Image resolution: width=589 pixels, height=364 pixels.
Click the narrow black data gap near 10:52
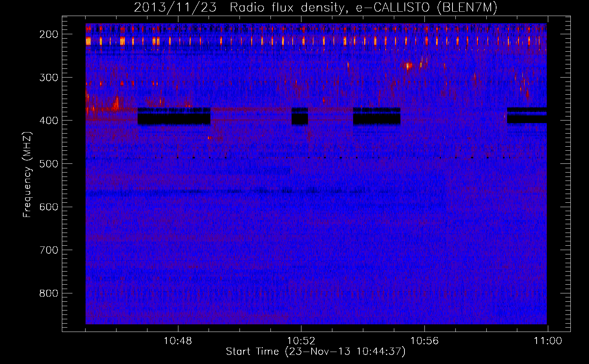pyautogui.click(x=300, y=116)
